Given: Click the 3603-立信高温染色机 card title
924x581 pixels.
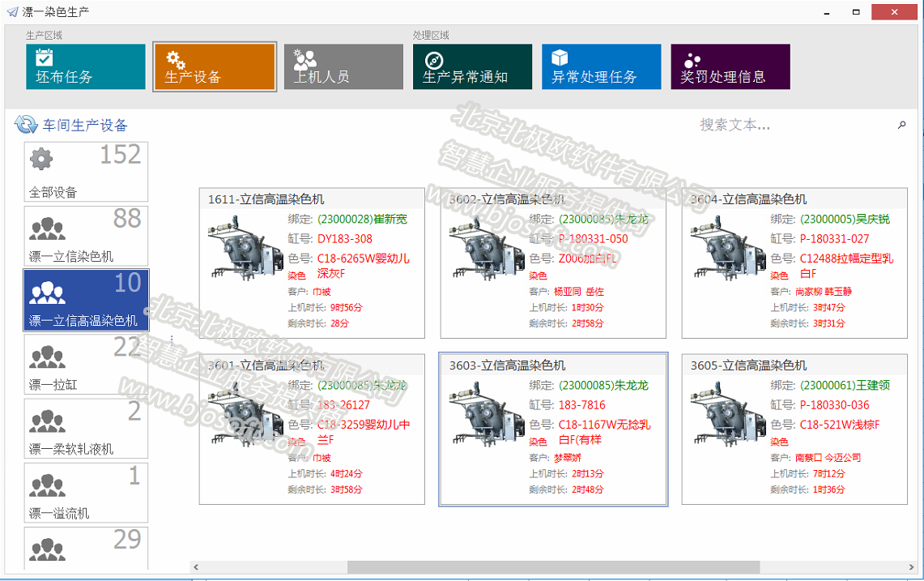Looking at the screenshot, I should [508, 365].
